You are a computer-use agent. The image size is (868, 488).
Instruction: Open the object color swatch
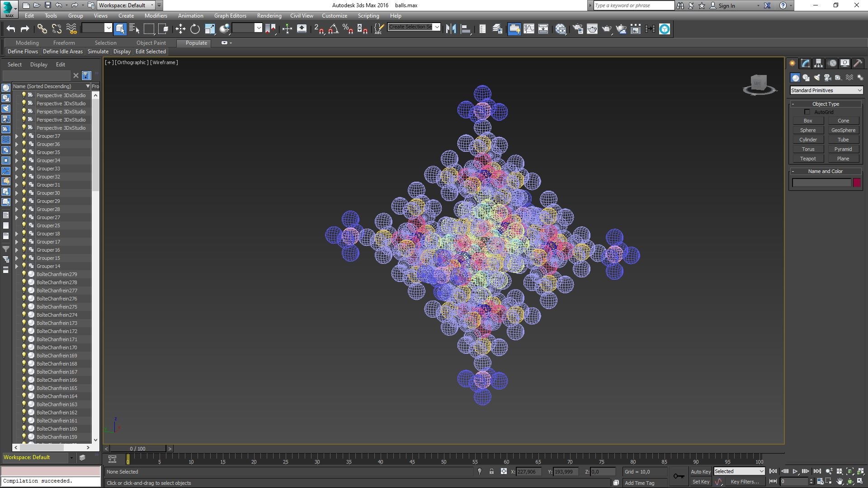point(857,183)
